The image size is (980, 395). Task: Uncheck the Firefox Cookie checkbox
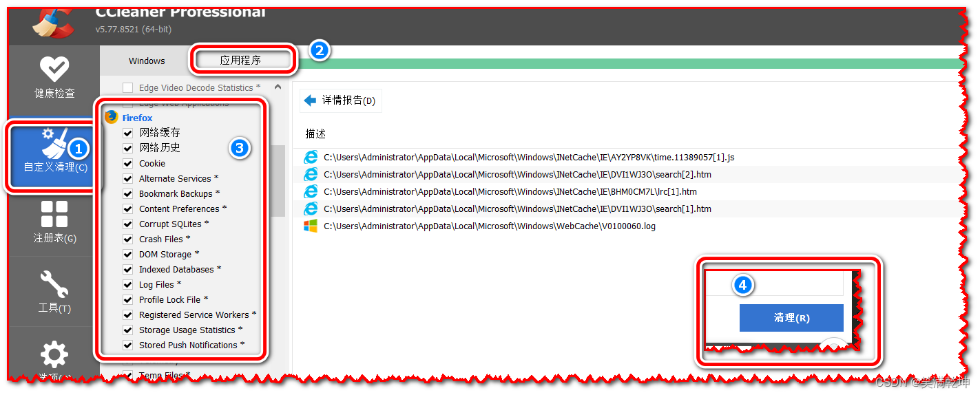127,163
